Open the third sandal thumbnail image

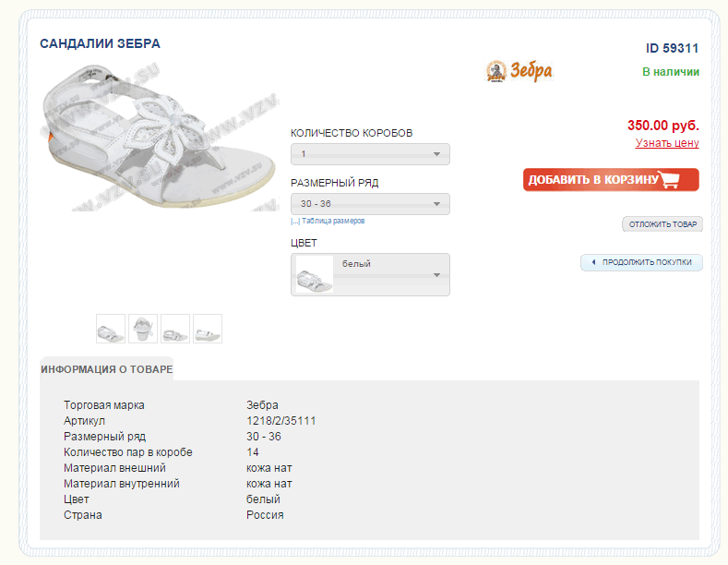tap(175, 329)
